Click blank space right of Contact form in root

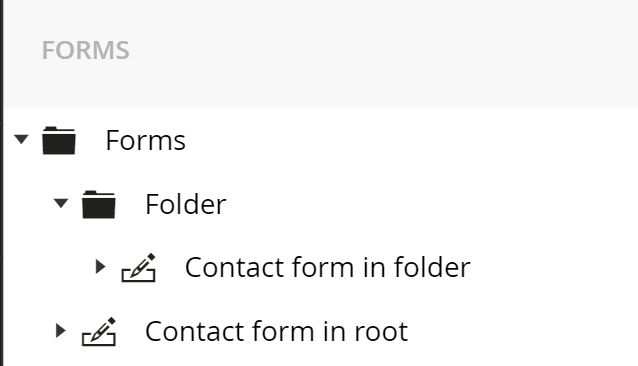525,331
